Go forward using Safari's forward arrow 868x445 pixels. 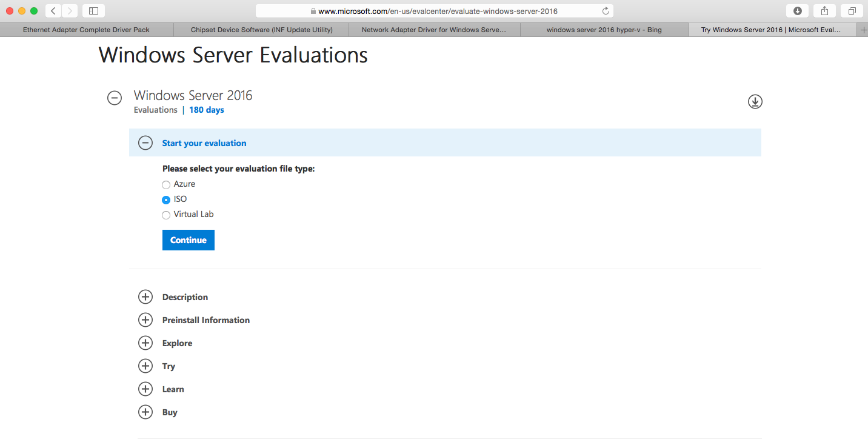(x=70, y=11)
